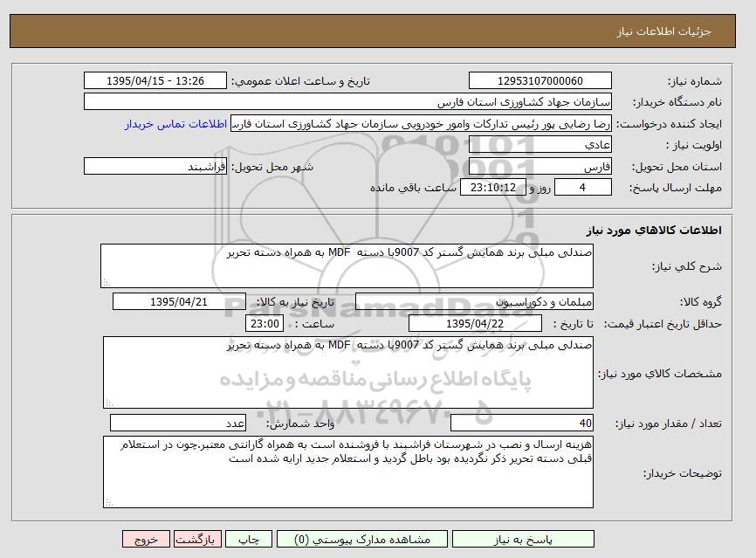
Task: Click the request creator field رضا رضایی پور
Action: pyautogui.click(x=421, y=123)
